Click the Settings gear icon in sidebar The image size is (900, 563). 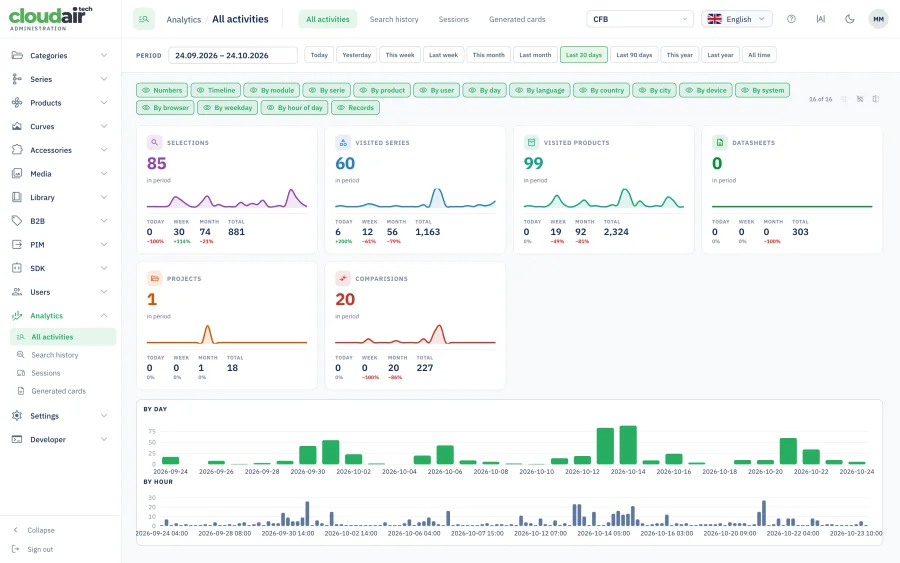pos(17,416)
